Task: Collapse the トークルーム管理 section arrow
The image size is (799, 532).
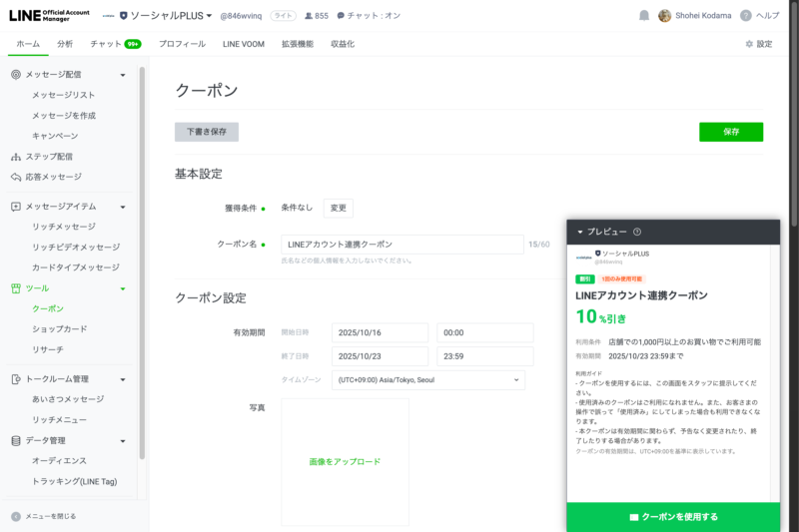Action: (123, 379)
